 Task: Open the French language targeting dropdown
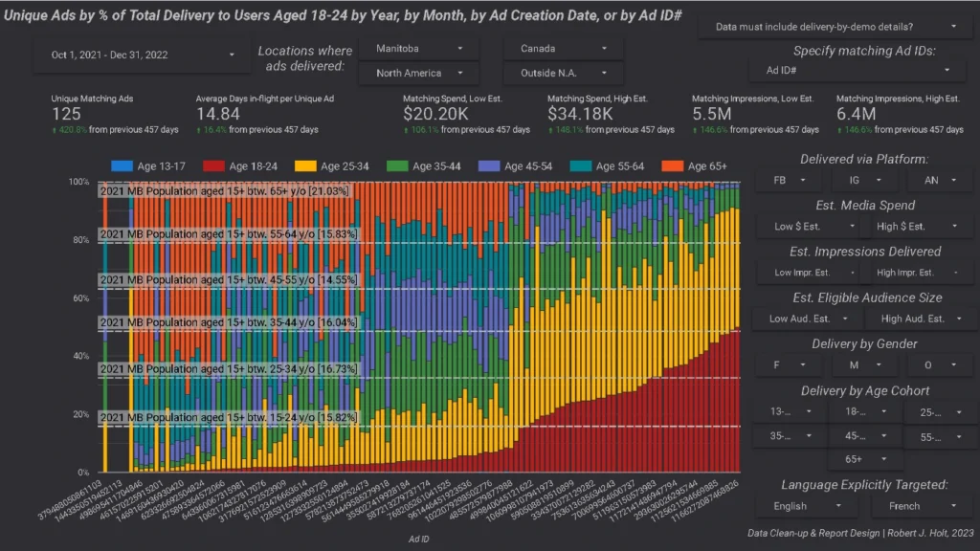point(912,506)
